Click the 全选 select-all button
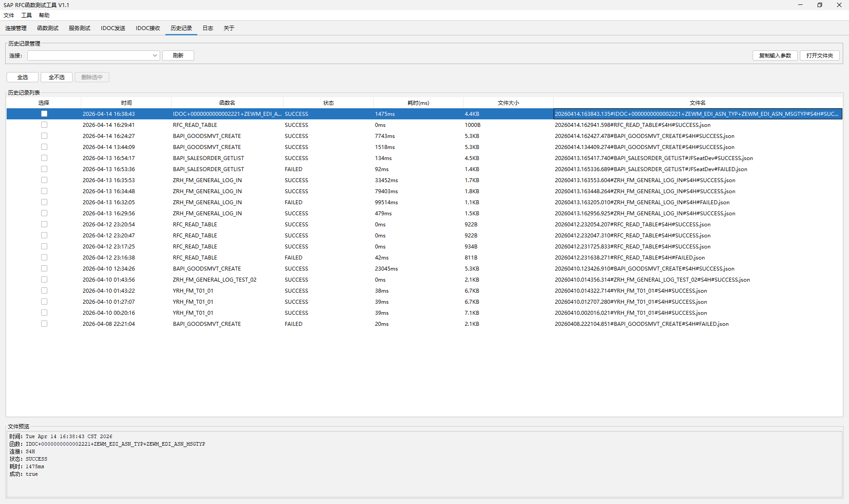849x504 pixels. pos(23,77)
